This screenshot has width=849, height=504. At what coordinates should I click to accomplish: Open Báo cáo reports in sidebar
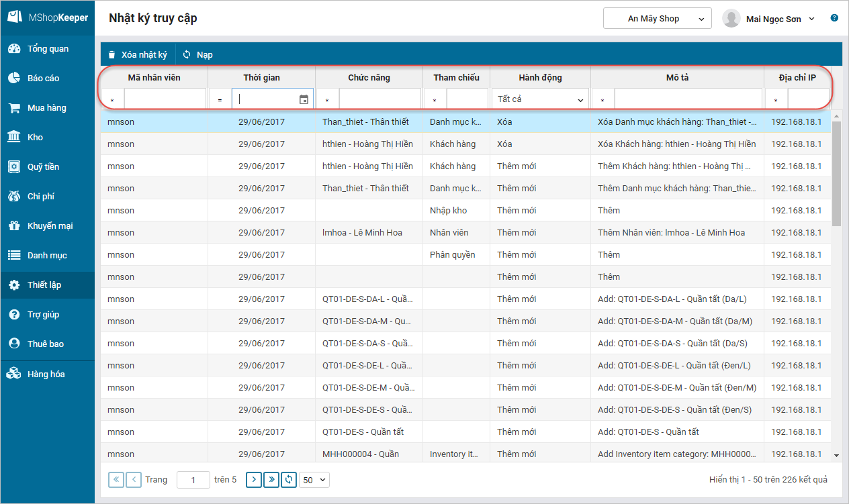click(x=47, y=78)
